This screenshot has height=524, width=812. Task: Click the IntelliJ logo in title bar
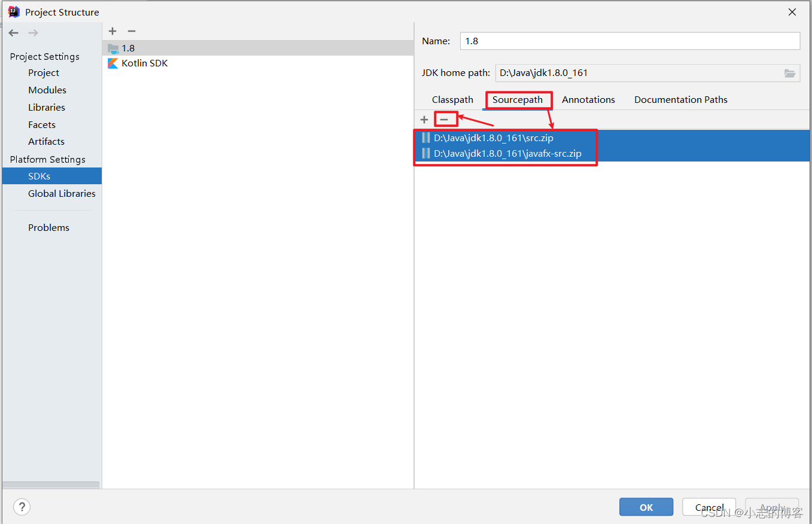pyautogui.click(x=13, y=11)
